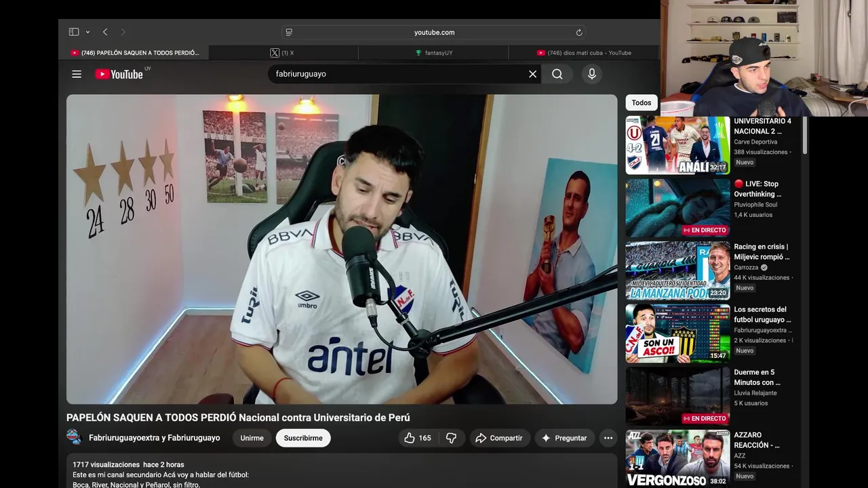Reload the page with the refresh icon
This screenshot has height=488, width=868.
[579, 32]
